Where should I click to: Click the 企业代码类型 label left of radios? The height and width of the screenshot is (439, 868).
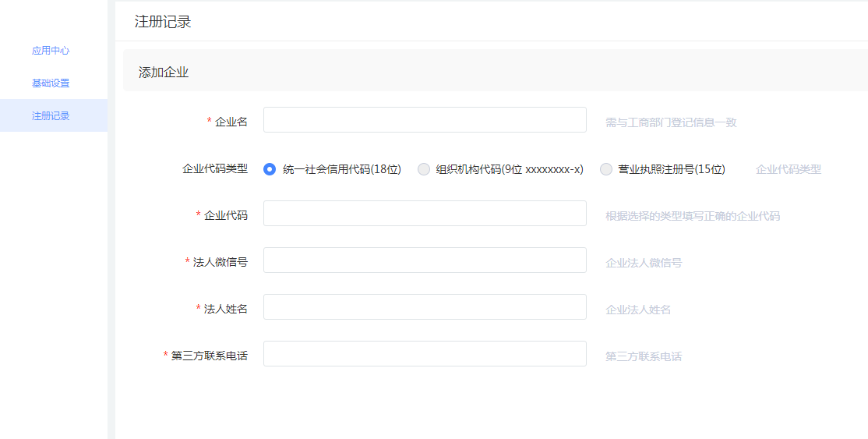pos(215,168)
